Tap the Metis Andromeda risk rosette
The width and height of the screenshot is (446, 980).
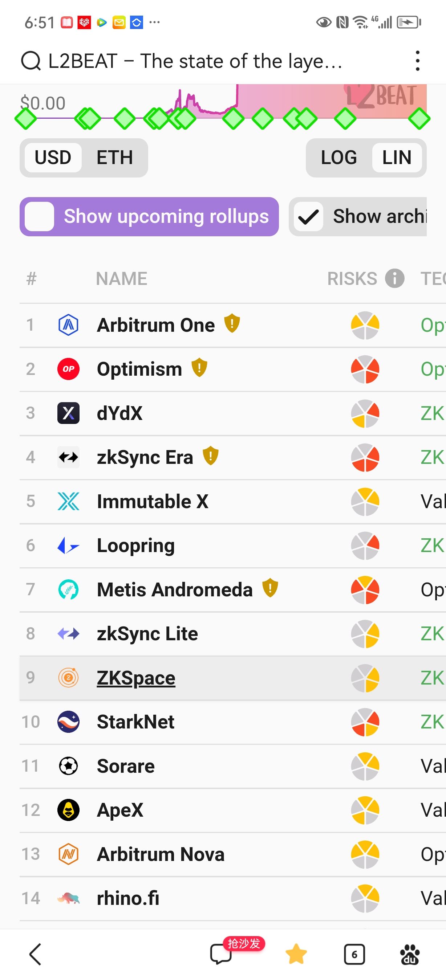point(365,590)
